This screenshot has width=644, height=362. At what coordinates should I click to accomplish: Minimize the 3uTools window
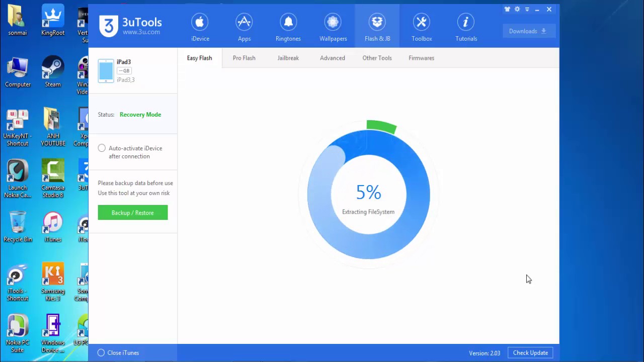(x=537, y=10)
